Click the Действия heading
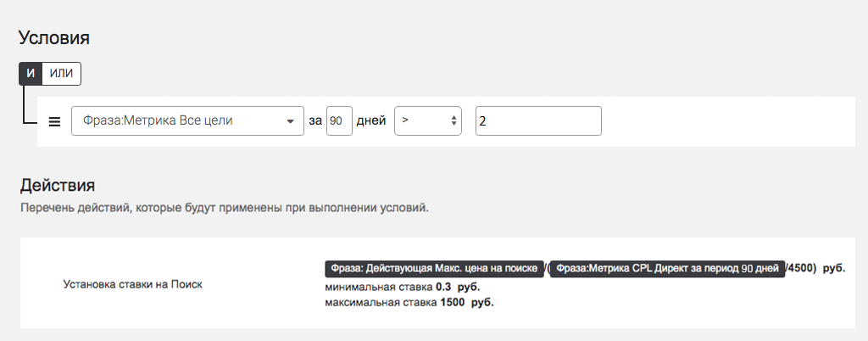 click(x=58, y=185)
